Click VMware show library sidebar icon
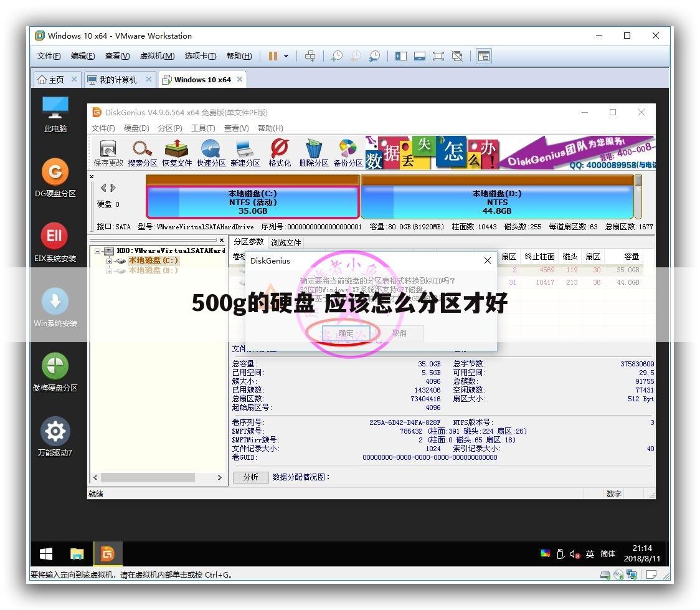The image size is (700, 610). pyautogui.click(x=401, y=56)
